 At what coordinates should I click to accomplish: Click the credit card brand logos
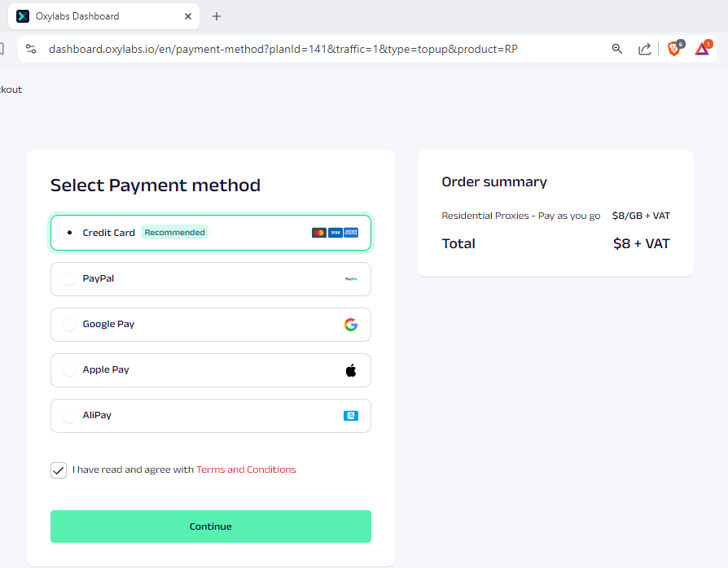click(335, 233)
